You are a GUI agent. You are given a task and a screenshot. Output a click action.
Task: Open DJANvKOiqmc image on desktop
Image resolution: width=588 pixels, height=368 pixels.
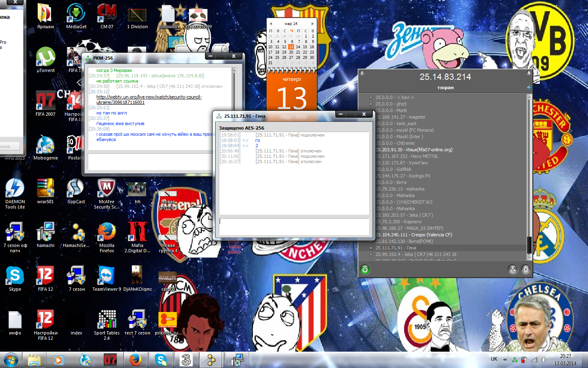pyautogui.click(x=137, y=278)
